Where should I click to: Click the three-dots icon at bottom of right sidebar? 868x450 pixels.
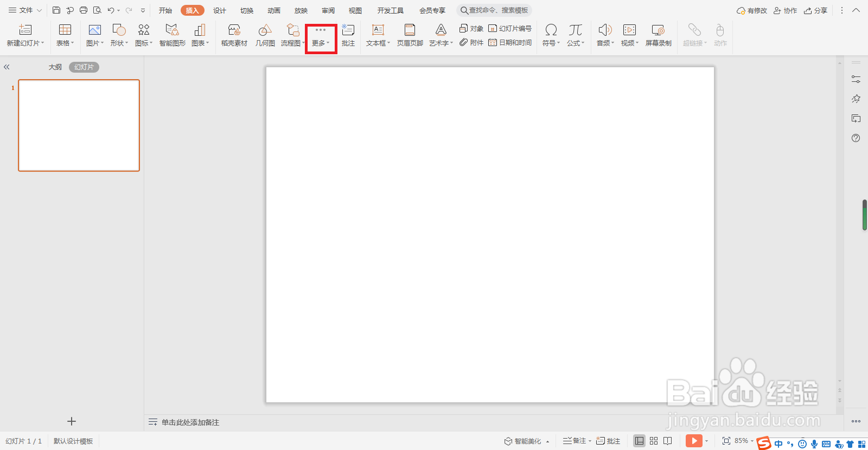click(x=856, y=421)
